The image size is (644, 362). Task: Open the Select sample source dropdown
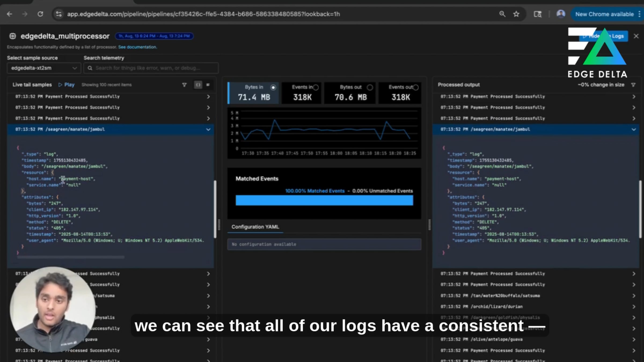coord(44,68)
